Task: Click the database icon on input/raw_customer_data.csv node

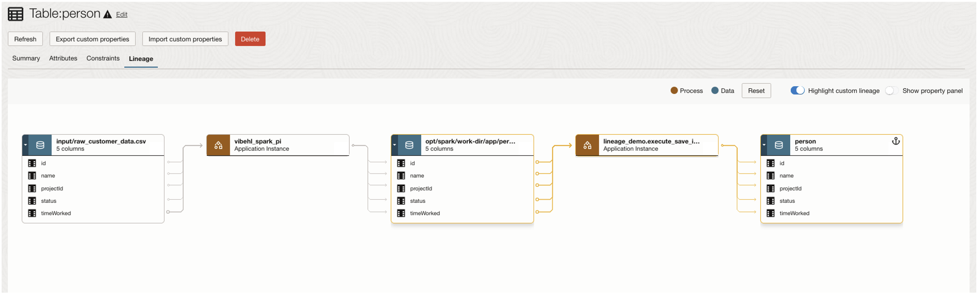Action: tap(40, 145)
